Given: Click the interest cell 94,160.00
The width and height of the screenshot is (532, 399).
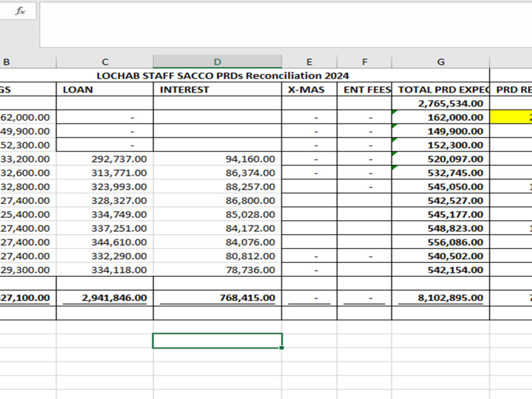Looking at the screenshot, I should click(x=218, y=159).
